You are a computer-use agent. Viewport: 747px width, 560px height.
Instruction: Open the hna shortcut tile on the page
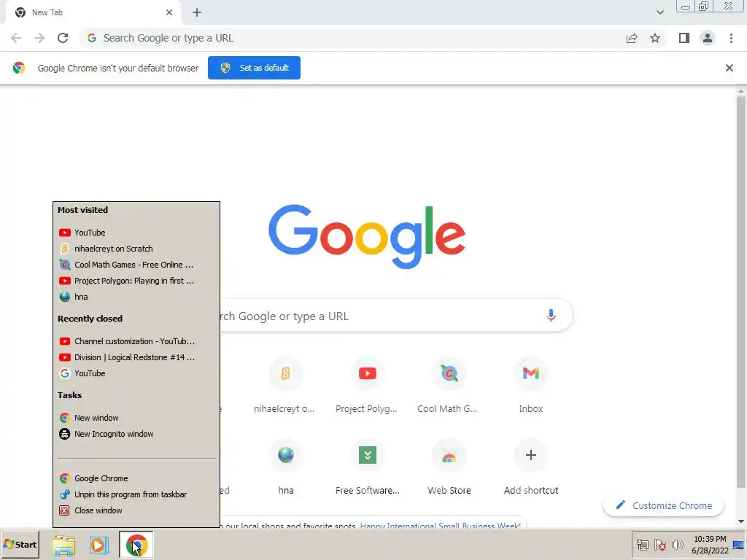point(285,467)
